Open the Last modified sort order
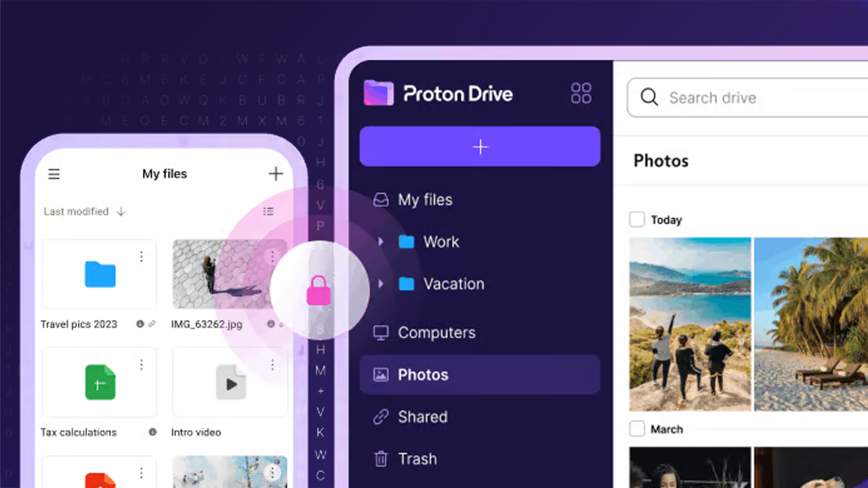 click(84, 211)
